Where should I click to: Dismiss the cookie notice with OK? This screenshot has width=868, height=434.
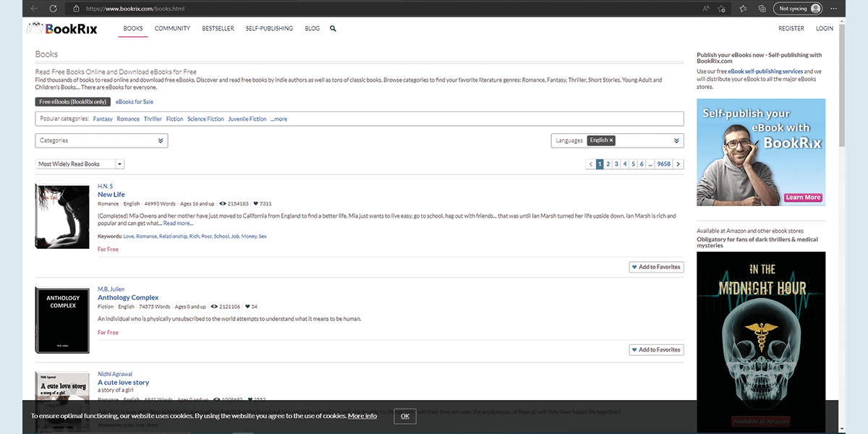(x=404, y=416)
